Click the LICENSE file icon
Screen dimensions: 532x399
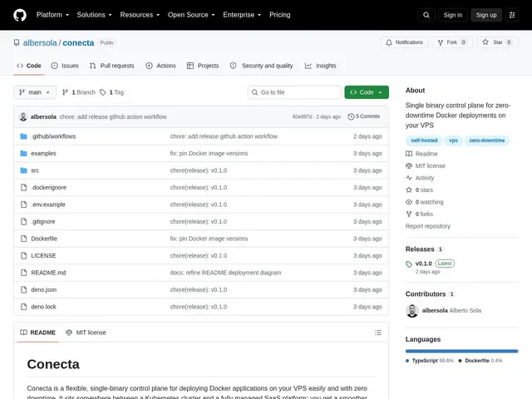pyautogui.click(x=23, y=255)
